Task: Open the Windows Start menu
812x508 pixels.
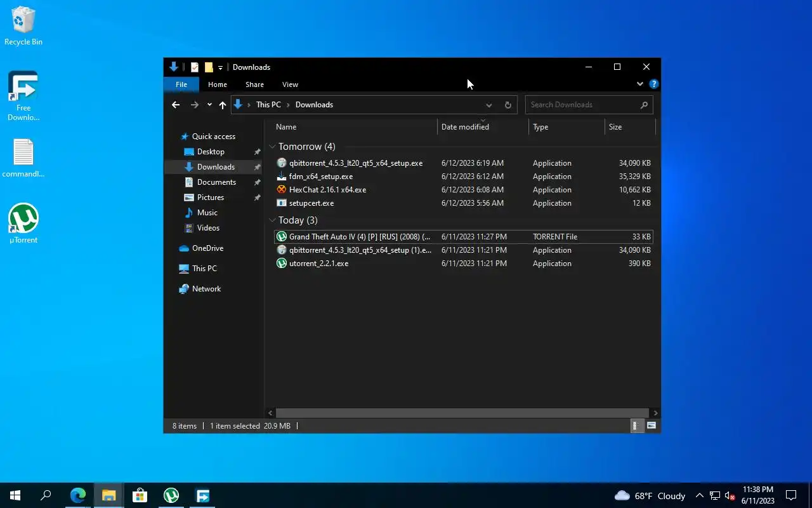Action: click(15, 495)
